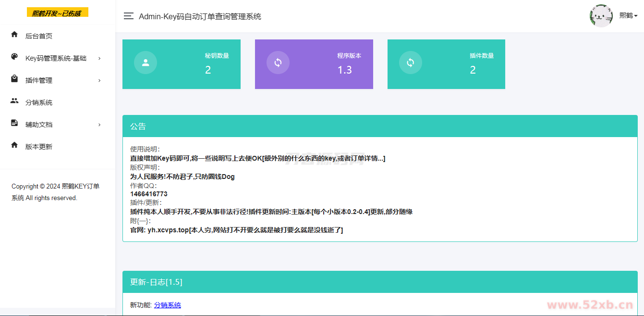The image size is (644, 316).
Task: Click the 后台首页 home icon
Action: (14, 35)
